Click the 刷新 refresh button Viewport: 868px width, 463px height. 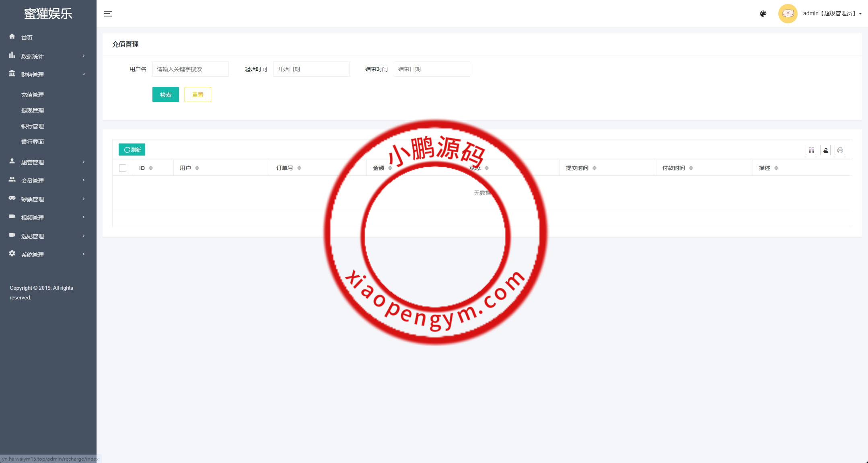pyautogui.click(x=132, y=150)
